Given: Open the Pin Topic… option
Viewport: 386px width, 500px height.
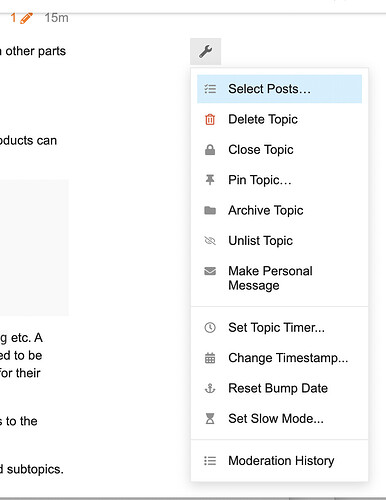Looking at the screenshot, I should tap(279, 180).
